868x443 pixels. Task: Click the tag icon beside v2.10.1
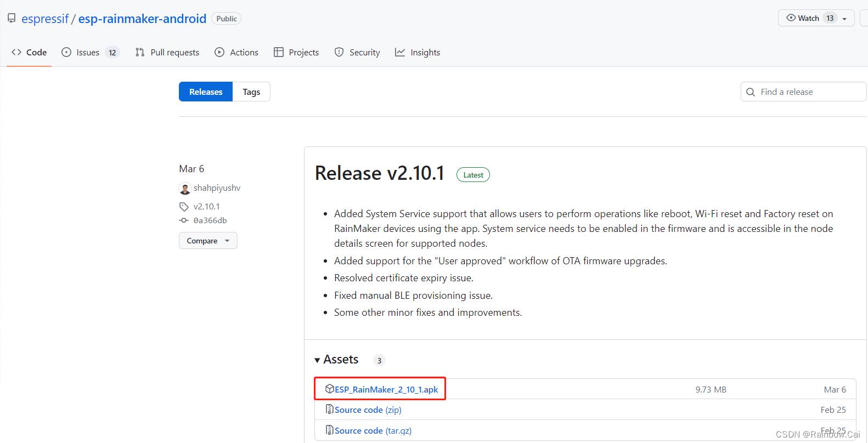pos(184,207)
